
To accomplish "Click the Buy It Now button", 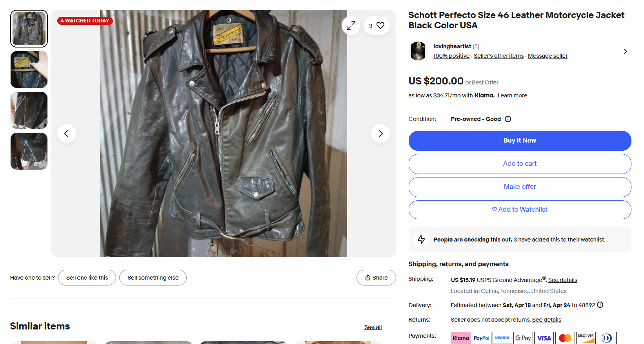I will point(520,141).
